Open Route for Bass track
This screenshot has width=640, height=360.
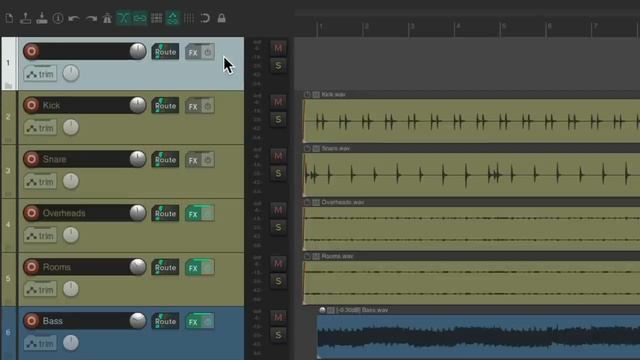click(x=165, y=321)
